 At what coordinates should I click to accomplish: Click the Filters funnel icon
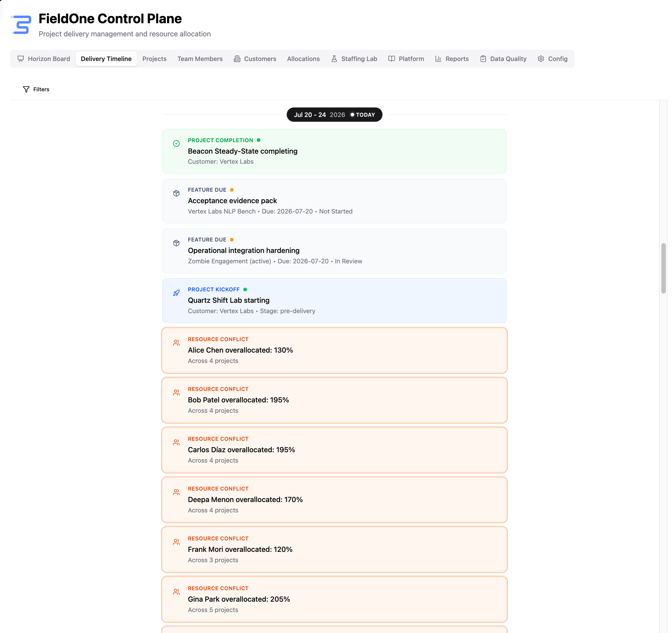[x=26, y=89]
